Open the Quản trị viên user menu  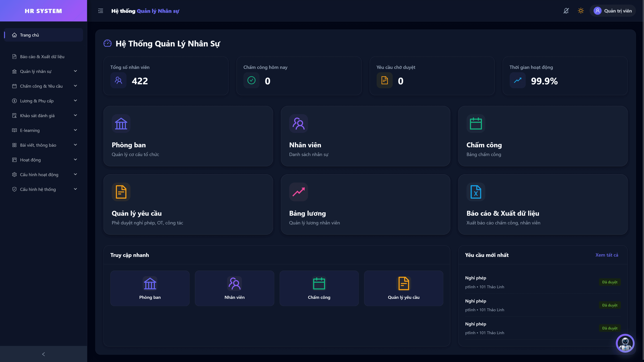point(612,11)
